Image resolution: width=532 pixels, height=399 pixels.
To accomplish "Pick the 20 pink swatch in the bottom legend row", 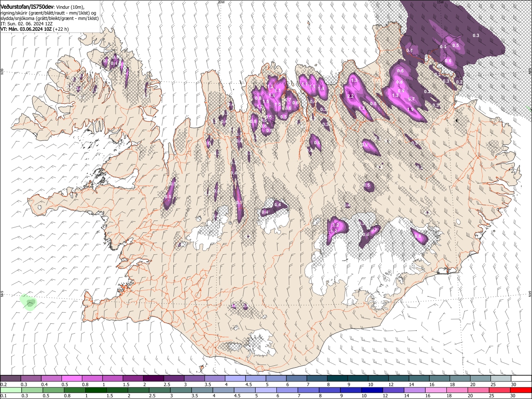I will pos(478,390).
